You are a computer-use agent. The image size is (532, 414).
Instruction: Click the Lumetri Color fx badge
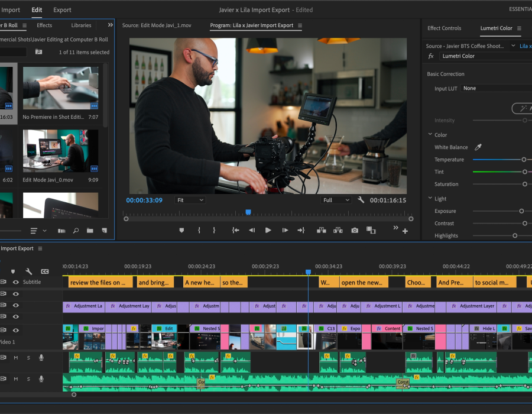431,56
